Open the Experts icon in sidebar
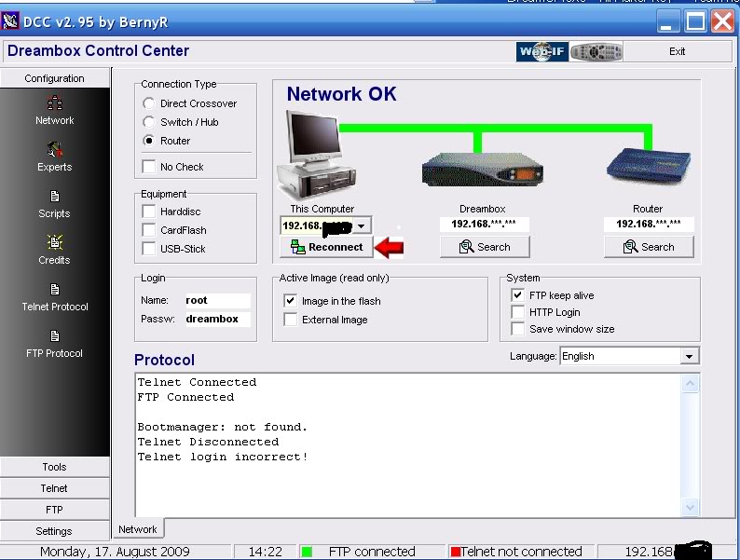Screen dimensions: 740x560 [55, 150]
